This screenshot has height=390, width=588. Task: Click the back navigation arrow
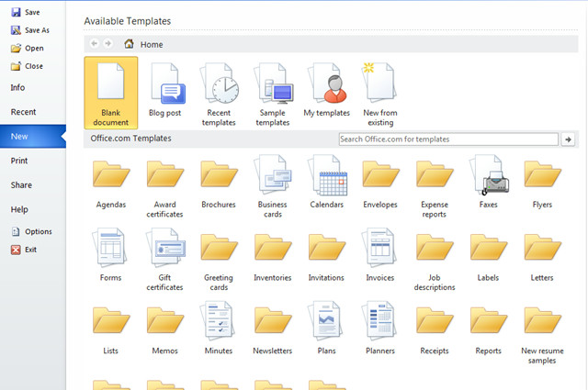coord(94,43)
